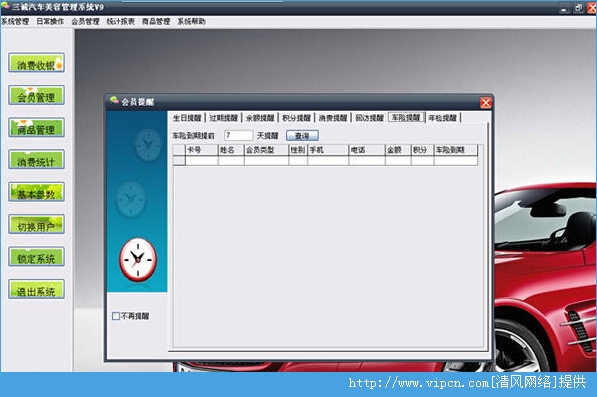
Task: Click the 卡号 column header
Action: point(202,150)
